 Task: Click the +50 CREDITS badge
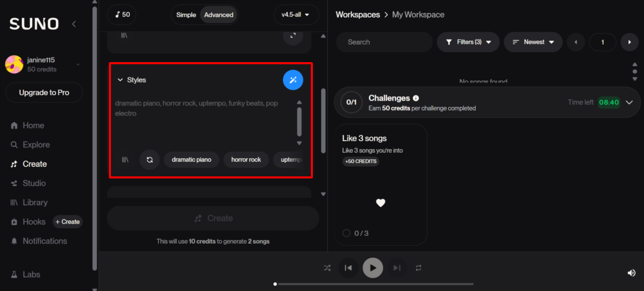pyautogui.click(x=361, y=161)
